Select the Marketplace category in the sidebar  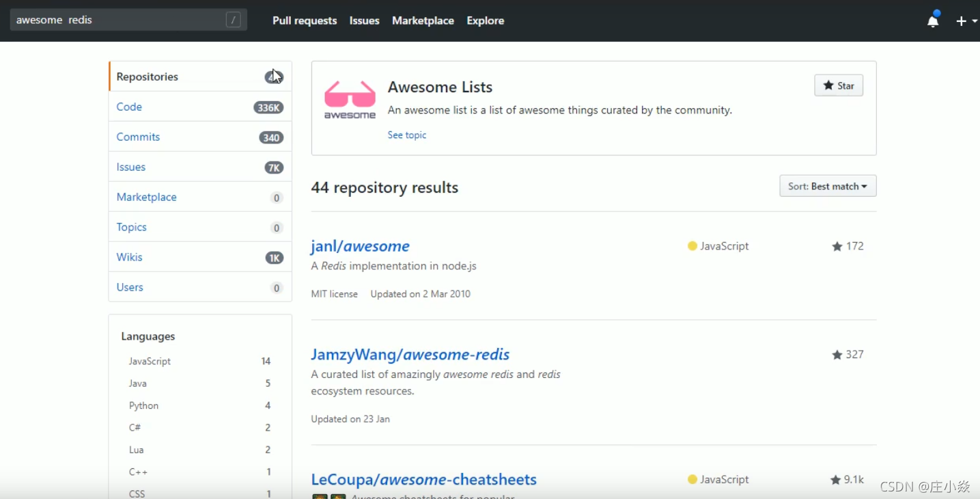pyautogui.click(x=200, y=197)
